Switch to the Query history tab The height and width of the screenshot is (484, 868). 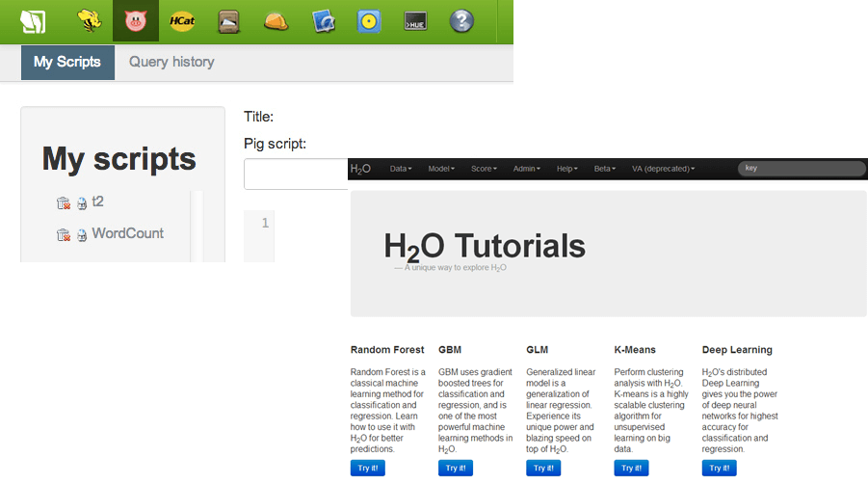[x=171, y=62]
